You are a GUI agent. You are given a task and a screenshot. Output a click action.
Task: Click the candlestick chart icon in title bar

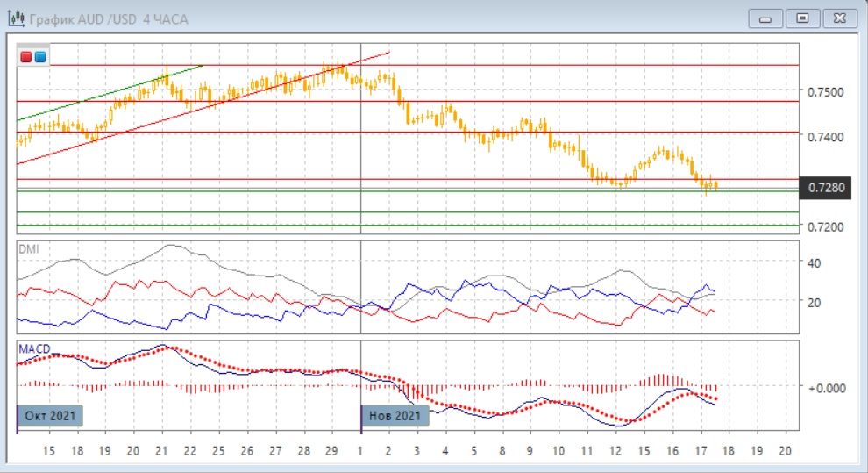(16, 18)
